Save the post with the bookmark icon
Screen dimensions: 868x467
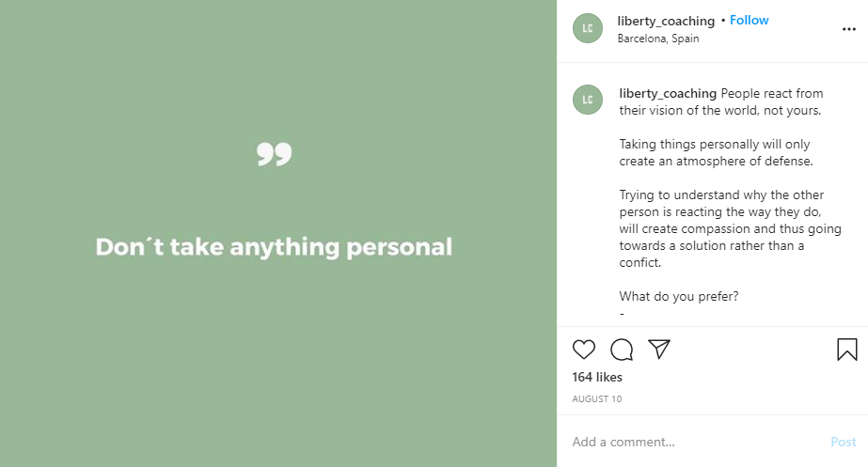(846, 350)
